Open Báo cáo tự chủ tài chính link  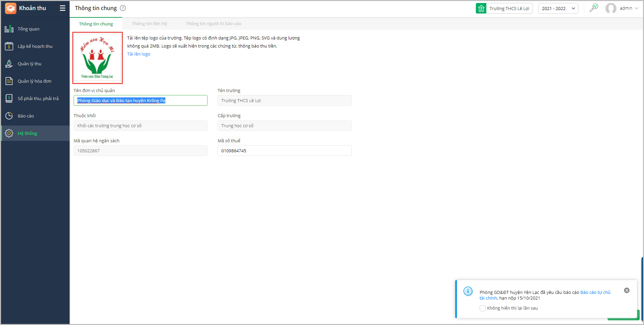(x=595, y=293)
